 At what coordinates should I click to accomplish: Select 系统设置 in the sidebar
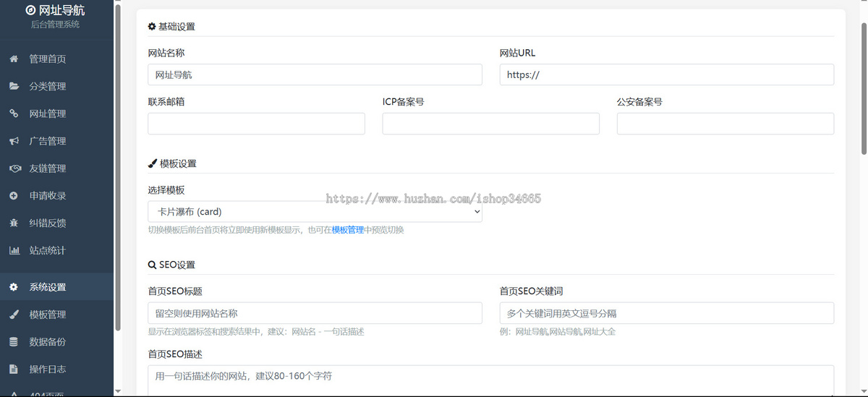[x=56, y=287]
